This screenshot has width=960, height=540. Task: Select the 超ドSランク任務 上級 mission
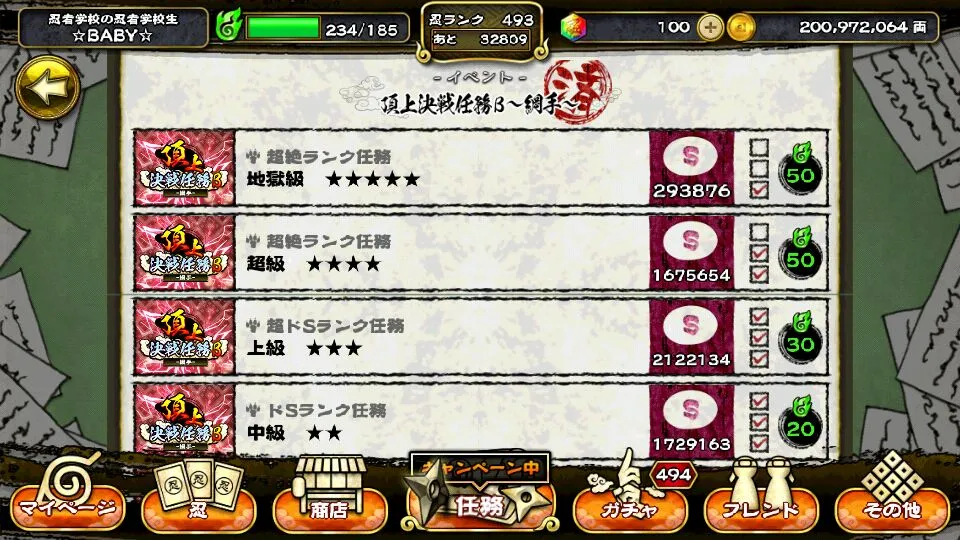pyautogui.click(x=481, y=337)
